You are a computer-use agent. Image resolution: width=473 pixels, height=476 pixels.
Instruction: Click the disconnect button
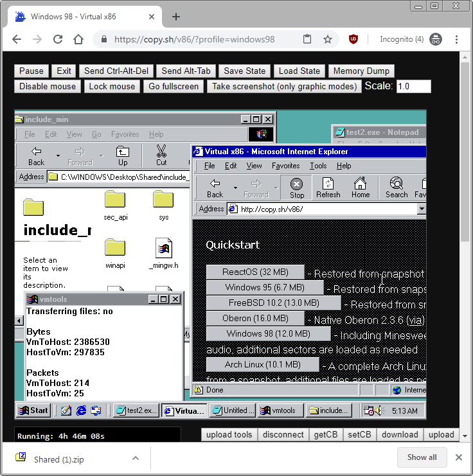coord(283,435)
